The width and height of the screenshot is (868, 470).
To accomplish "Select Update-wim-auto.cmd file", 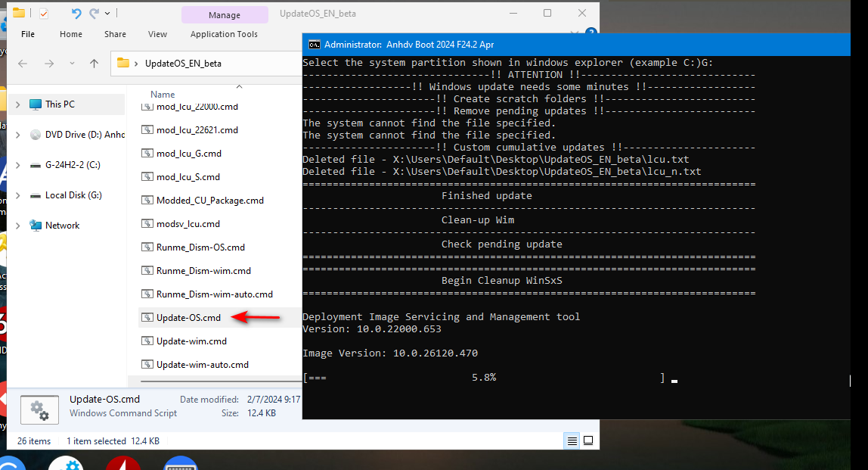I will click(x=203, y=365).
